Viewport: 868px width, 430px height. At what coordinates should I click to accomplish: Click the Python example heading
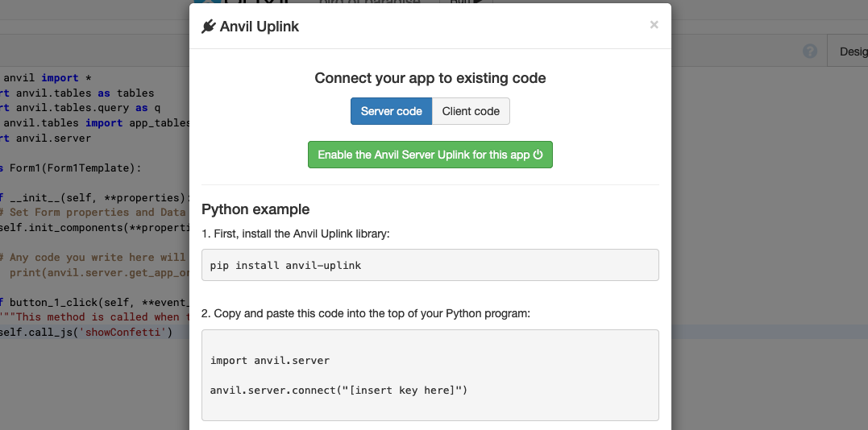pos(255,209)
